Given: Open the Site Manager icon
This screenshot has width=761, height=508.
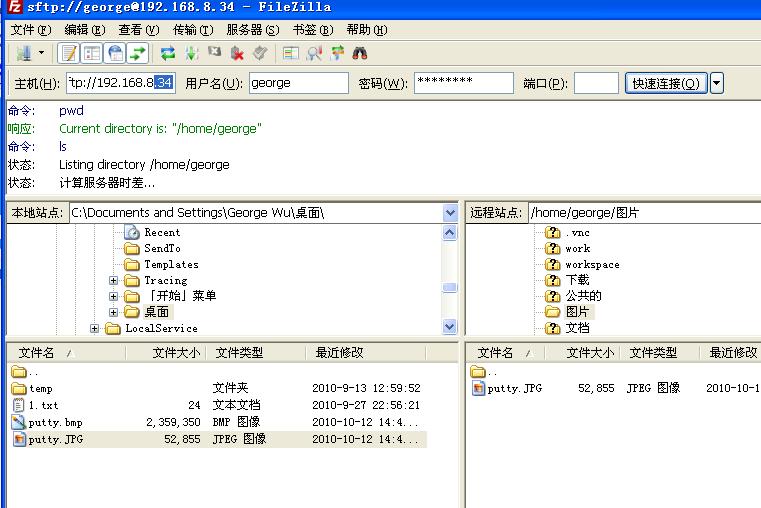Looking at the screenshot, I should pos(23,53).
